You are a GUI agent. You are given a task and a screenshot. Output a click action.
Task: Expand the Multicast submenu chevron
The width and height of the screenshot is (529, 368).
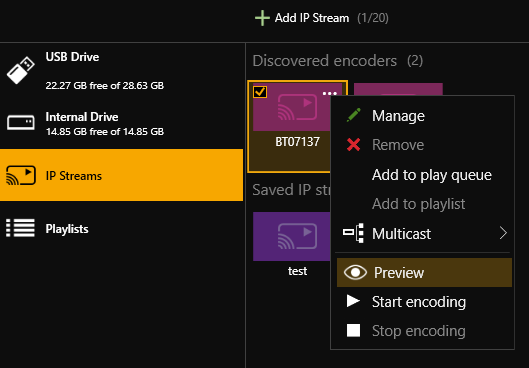coord(503,233)
